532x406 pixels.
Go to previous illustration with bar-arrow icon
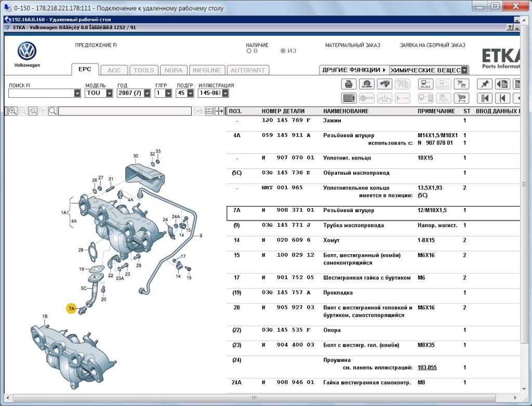coord(502,98)
